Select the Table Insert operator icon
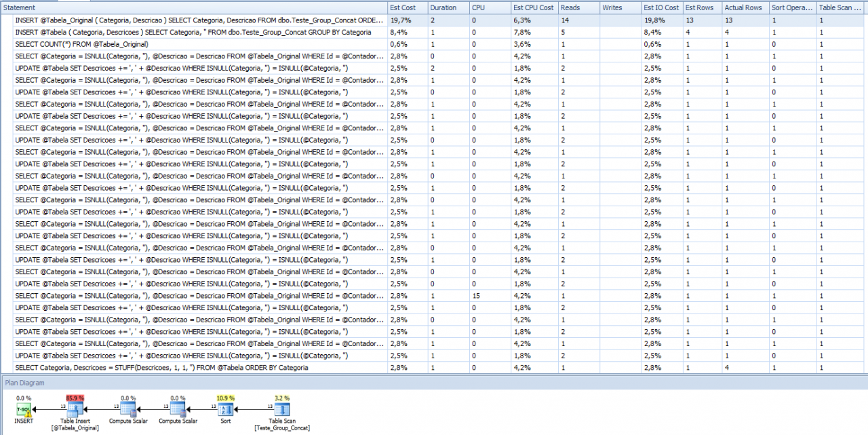 click(x=74, y=409)
